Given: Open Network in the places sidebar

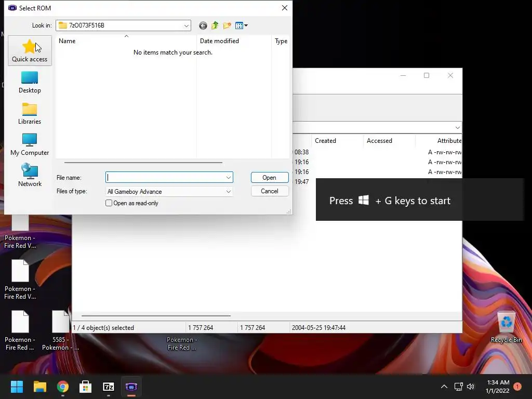Looking at the screenshot, I should [x=30, y=176].
